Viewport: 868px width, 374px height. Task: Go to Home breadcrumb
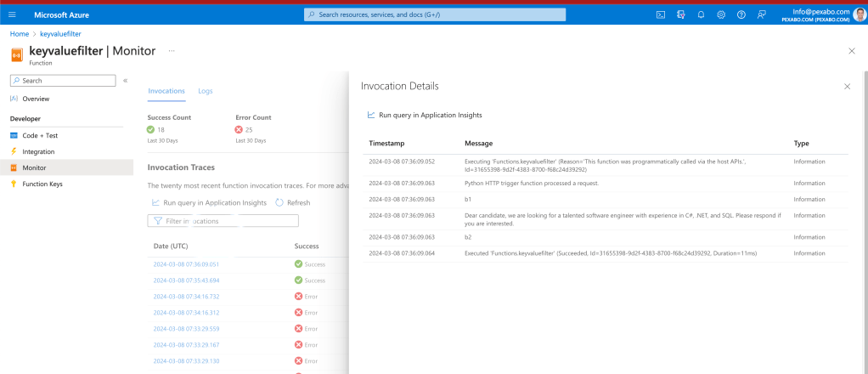pyautogui.click(x=20, y=34)
